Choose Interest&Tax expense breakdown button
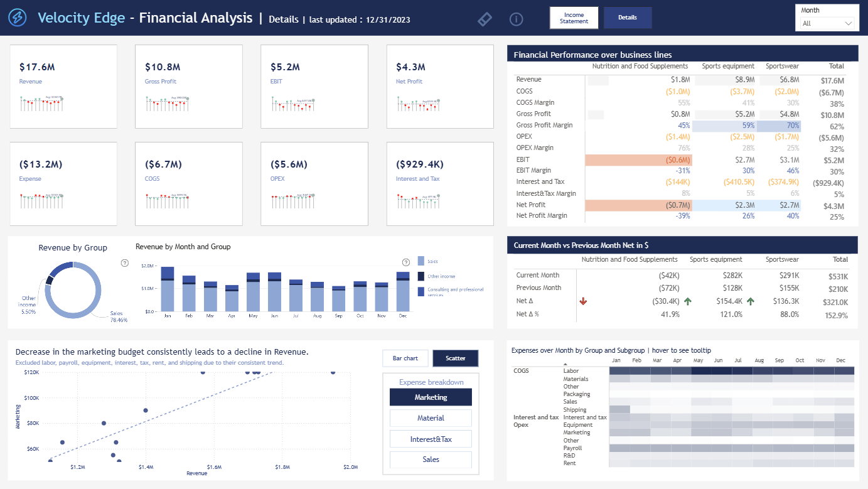The height and width of the screenshot is (489, 868). click(x=431, y=439)
